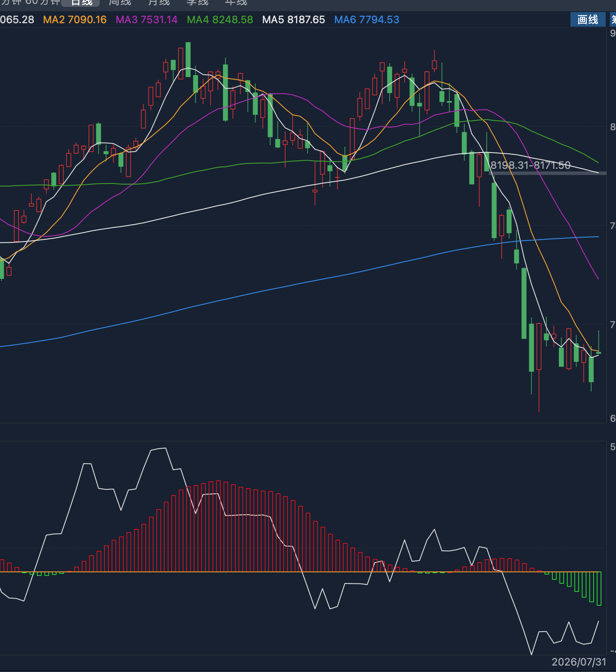Open the 周线 weekly chart tab

pyautogui.click(x=120, y=3)
